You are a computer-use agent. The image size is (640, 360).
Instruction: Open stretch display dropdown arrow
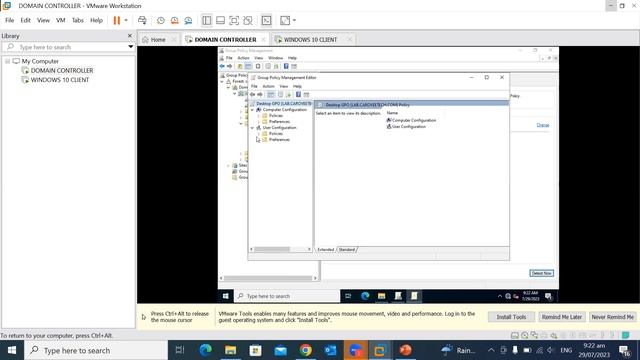(x=294, y=20)
